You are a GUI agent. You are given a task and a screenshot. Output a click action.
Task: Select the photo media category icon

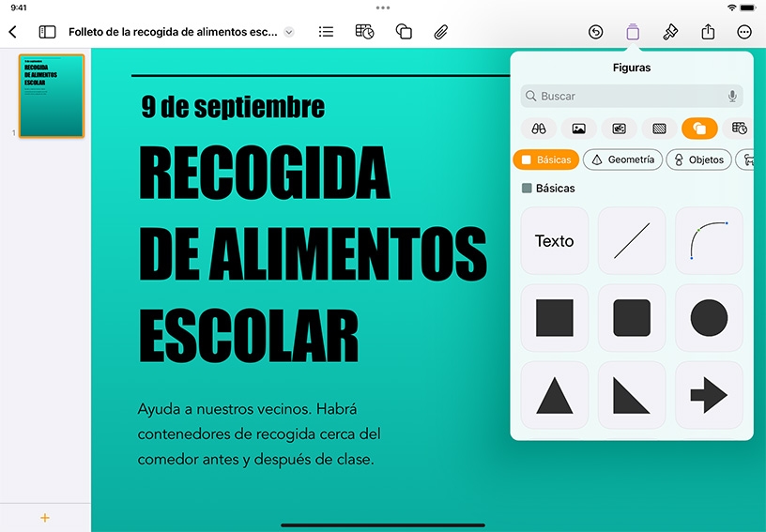coord(579,129)
